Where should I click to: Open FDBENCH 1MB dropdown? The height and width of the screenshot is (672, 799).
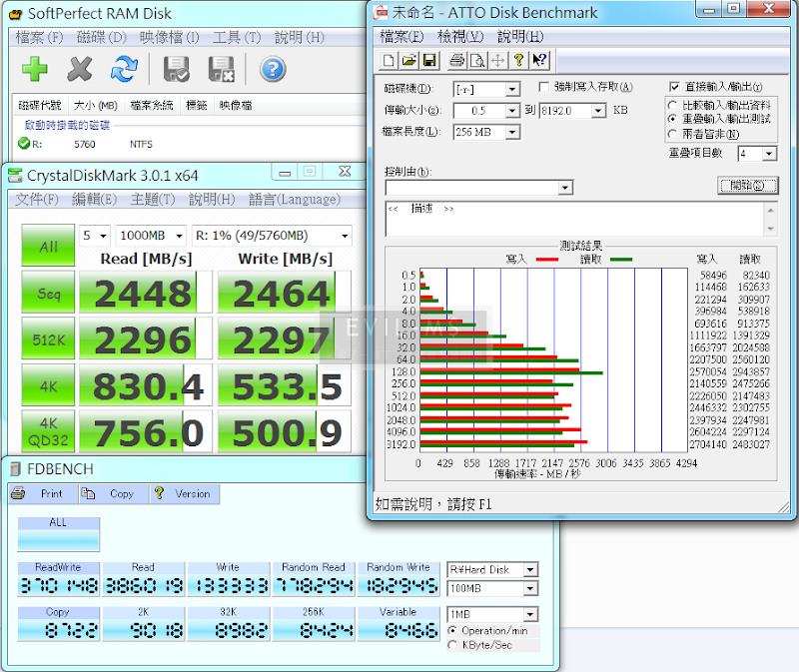[530, 614]
